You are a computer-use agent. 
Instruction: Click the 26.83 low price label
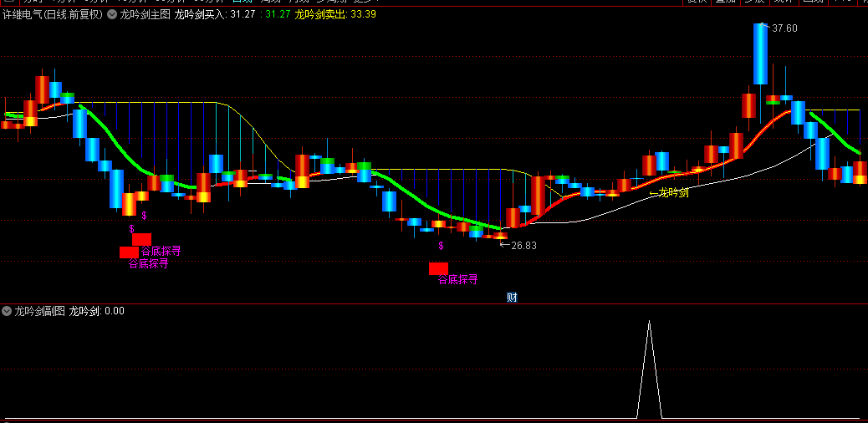coord(523,245)
